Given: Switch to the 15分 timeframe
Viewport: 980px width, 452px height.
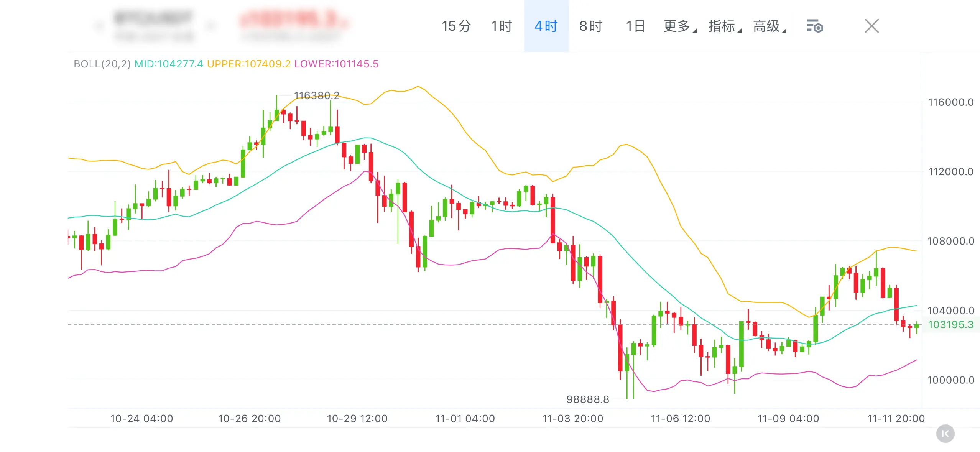Looking at the screenshot, I should click(456, 26).
